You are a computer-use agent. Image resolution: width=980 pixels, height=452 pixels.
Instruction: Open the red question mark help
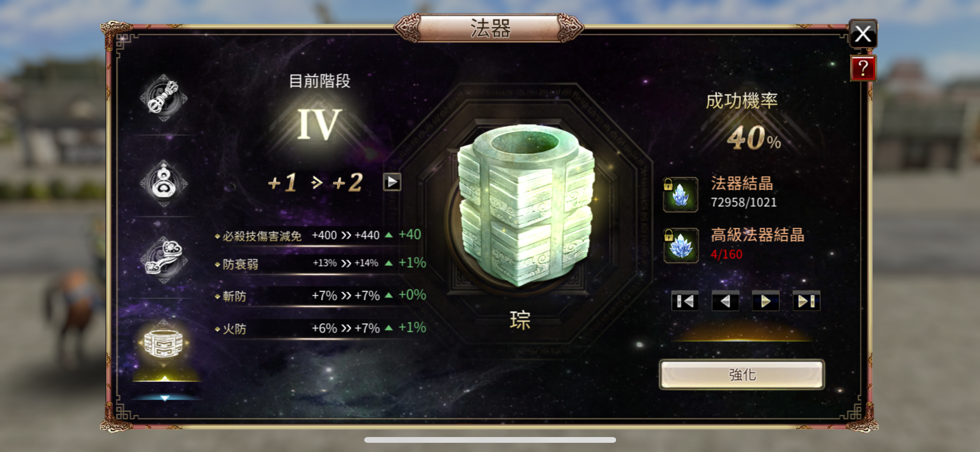[863, 68]
